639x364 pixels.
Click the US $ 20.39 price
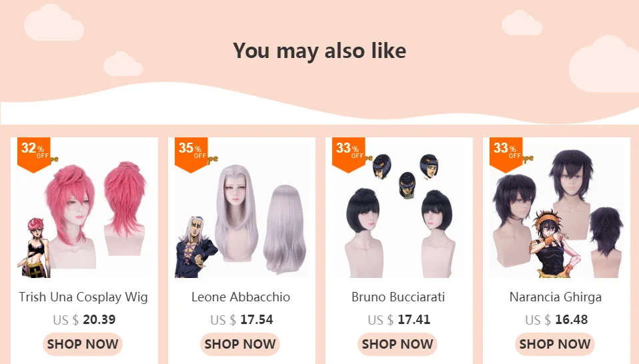pos(84,319)
